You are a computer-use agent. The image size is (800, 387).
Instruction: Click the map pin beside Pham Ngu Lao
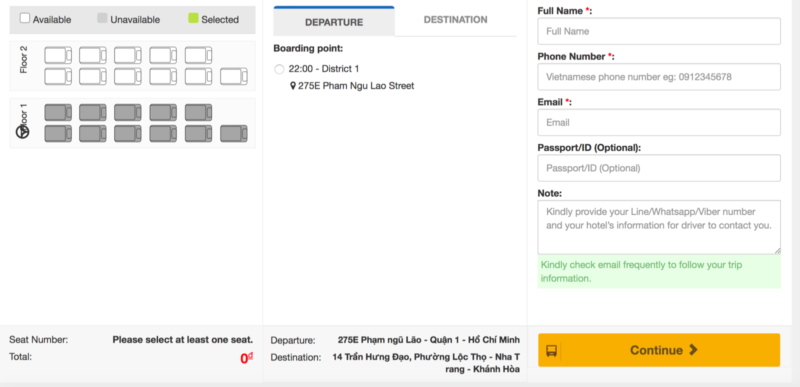pos(293,86)
